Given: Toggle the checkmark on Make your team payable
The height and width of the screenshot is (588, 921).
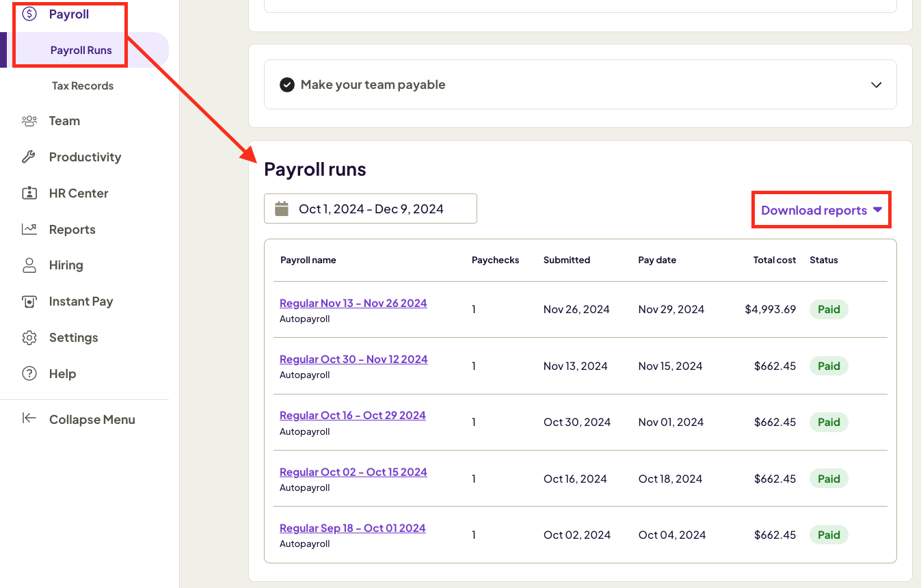Looking at the screenshot, I should pos(286,84).
